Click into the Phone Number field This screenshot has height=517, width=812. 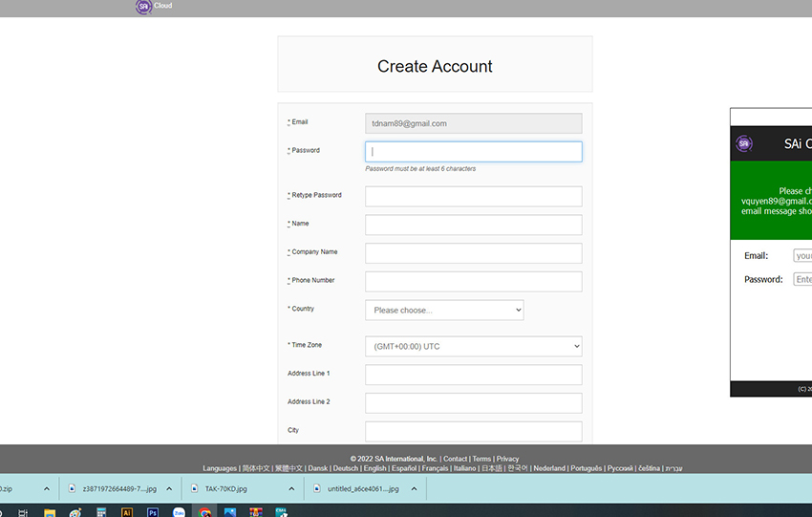pos(473,281)
